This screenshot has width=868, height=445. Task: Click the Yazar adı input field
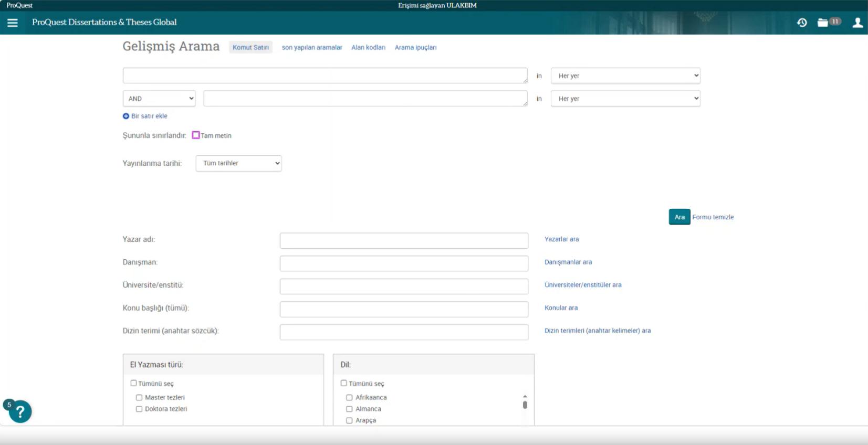[404, 241]
